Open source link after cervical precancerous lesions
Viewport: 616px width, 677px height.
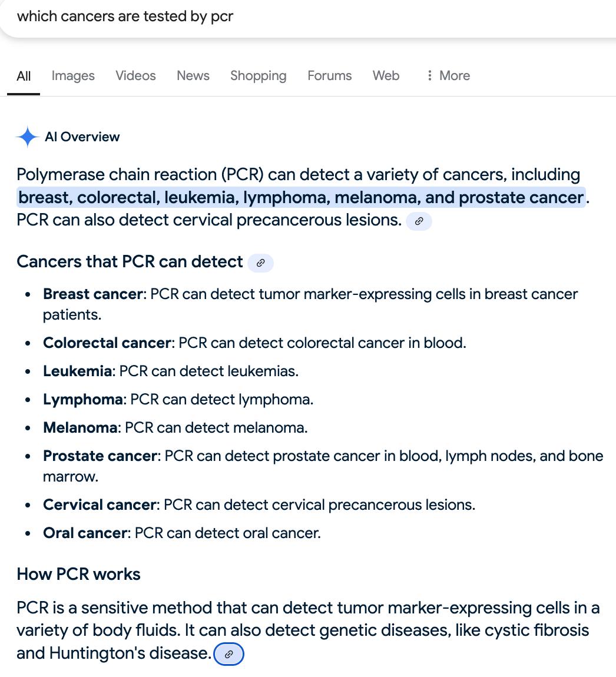(419, 221)
